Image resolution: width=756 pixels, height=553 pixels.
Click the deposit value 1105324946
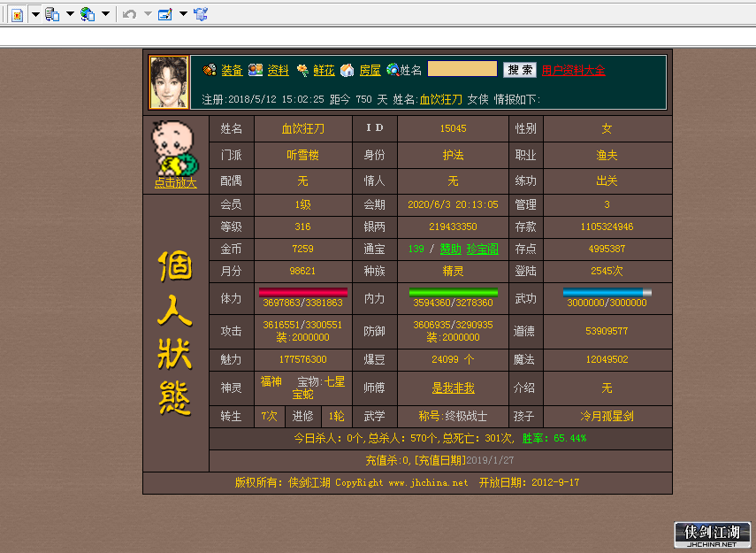tap(607, 227)
